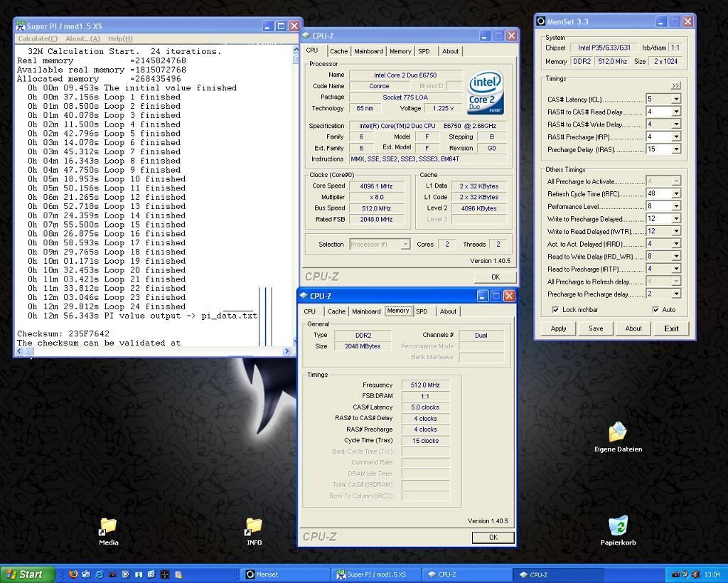Open the Precharge Delay (tRAS) dropdown

pos(677,149)
